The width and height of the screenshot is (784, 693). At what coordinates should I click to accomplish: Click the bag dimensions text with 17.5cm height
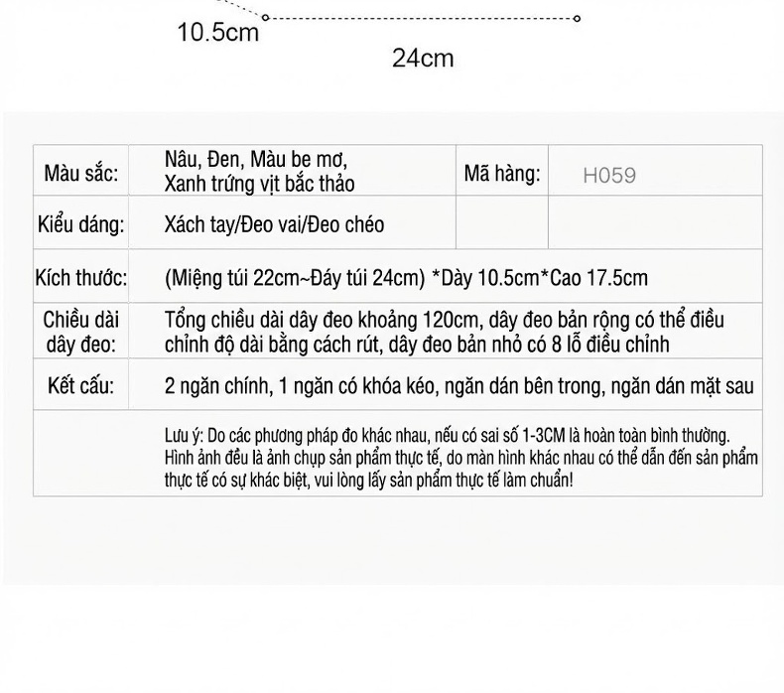click(x=406, y=278)
